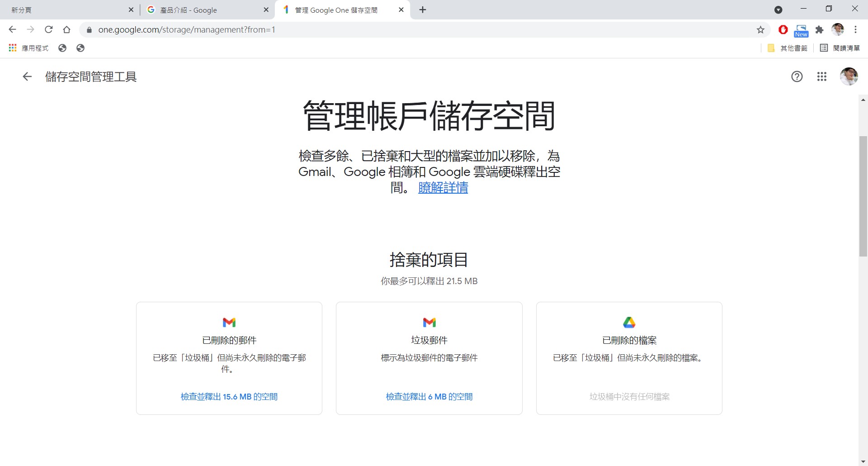Open the 其他書籤 bookmarks folder
The width and height of the screenshot is (868, 466).
[788, 48]
